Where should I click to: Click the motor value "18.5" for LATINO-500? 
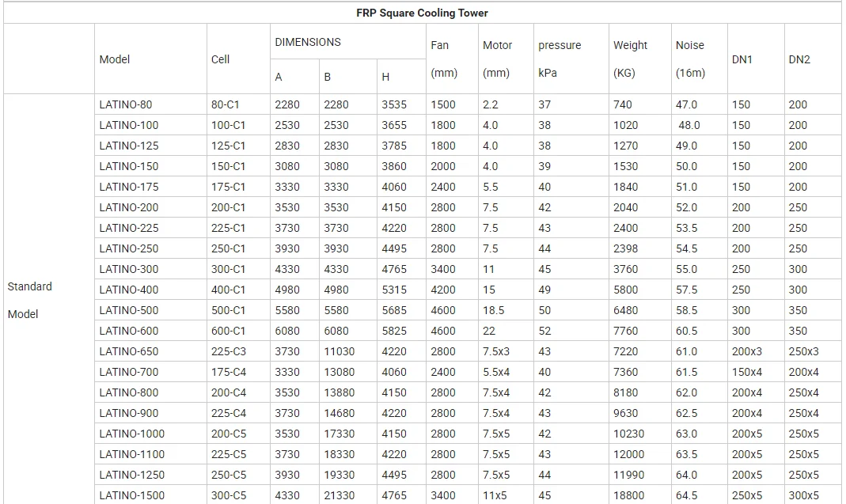[x=493, y=310]
